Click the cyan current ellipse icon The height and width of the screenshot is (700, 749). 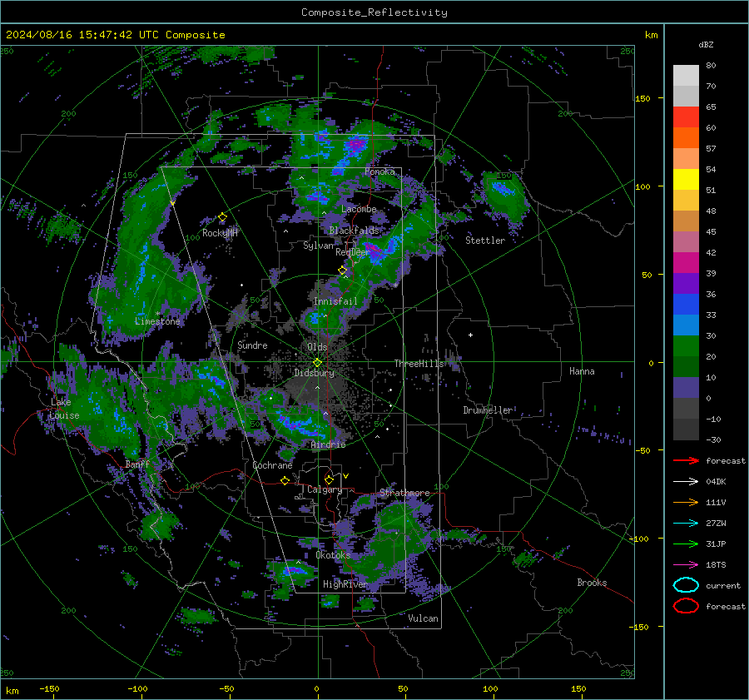click(x=686, y=585)
